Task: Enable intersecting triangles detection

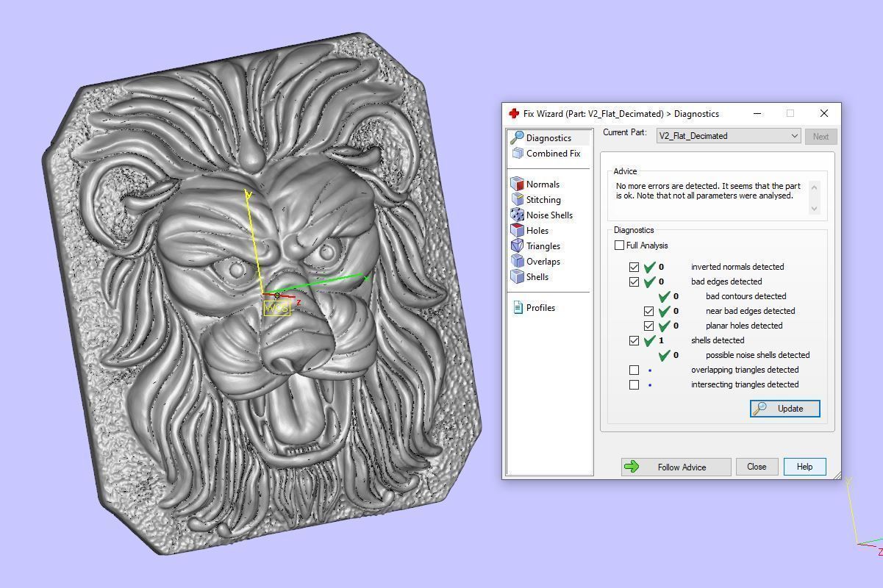Action: click(x=634, y=384)
